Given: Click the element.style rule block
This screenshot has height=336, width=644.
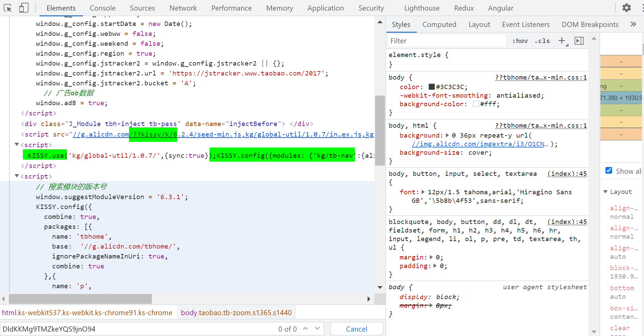Looking at the screenshot, I should click(488, 59).
